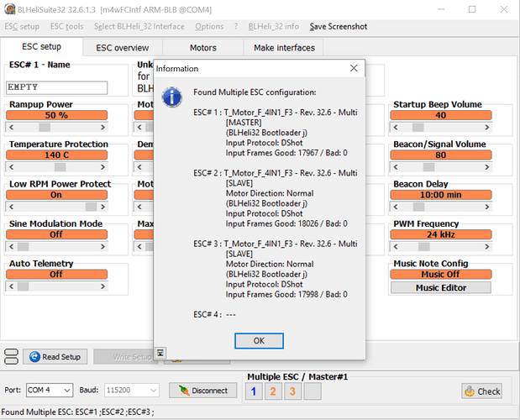Click the greyed Write Setup button

tap(124, 357)
